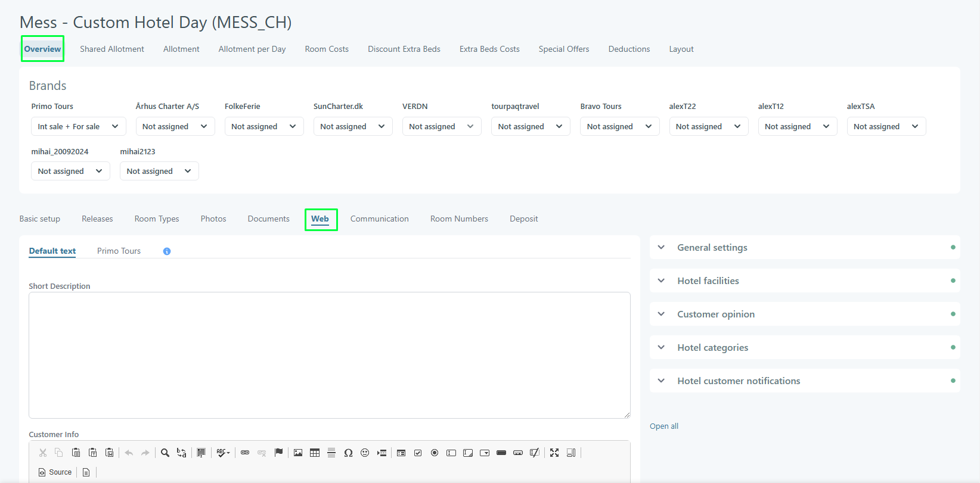980x483 pixels.
Task: Open the VERDN brand dropdown
Action: pyautogui.click(x=441, y=126)
